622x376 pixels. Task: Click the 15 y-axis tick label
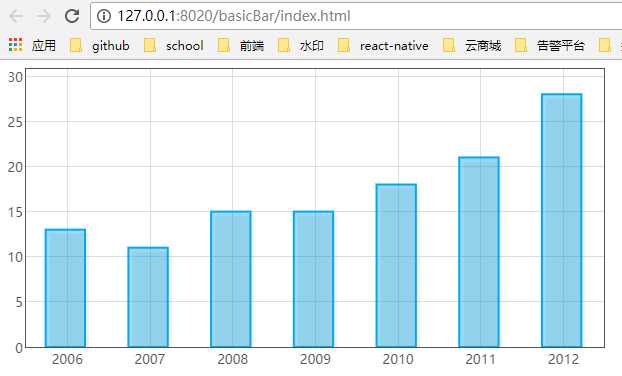click(15, 212)
